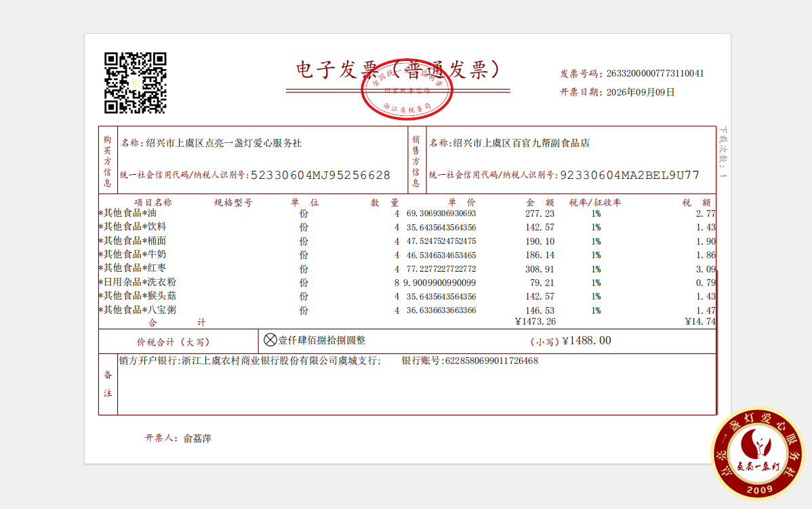Click item row *其他食品*牛奶
Screen dimensions: 812x509
[407, 255]
